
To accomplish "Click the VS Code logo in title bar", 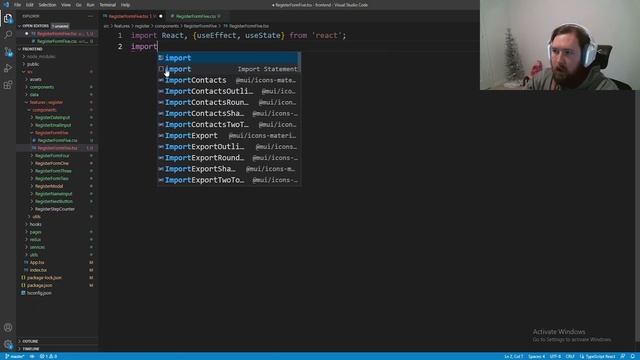I will point(6,5).
